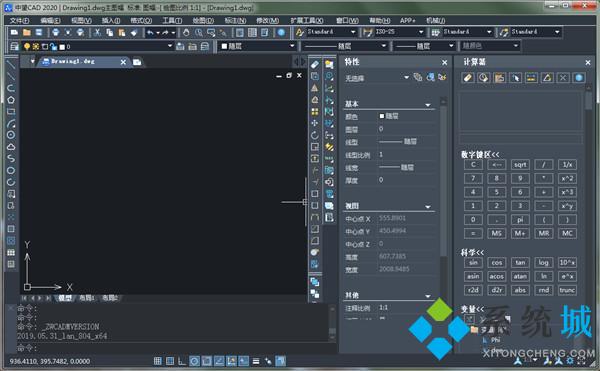Viewport: 600px width, 371px height.
Task: Click the Cut scissors icon
Action: click(x=97, y=33)
